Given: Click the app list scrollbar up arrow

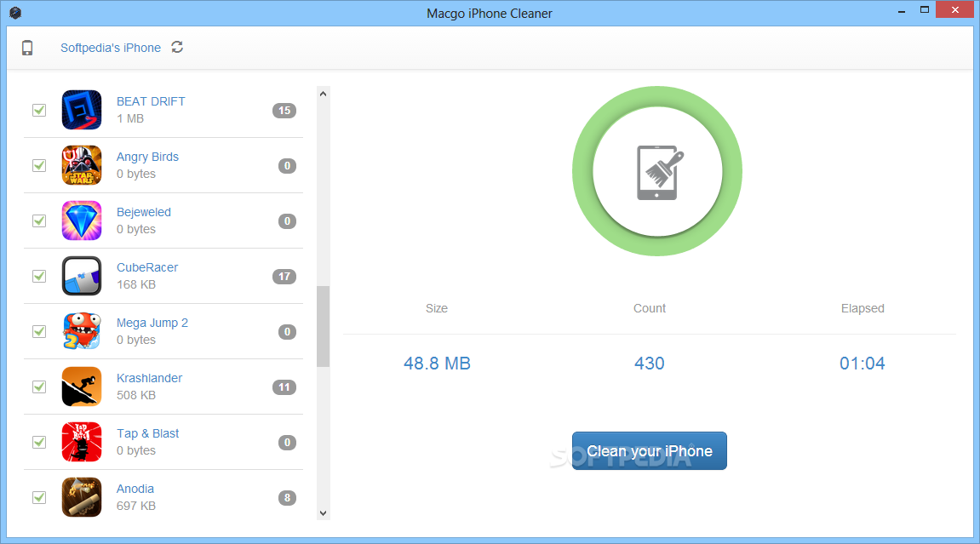Looking at the screenshot, I should (x=324, y=94).
